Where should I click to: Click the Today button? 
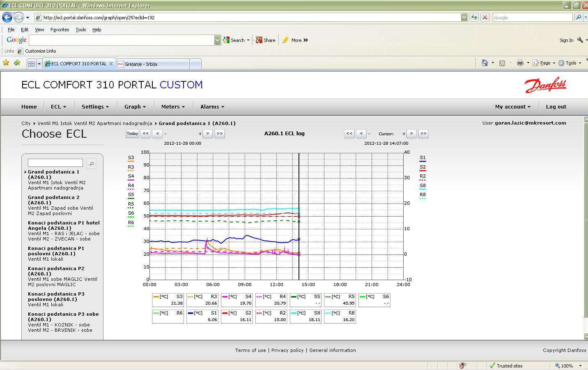click(x=132, y=134)
